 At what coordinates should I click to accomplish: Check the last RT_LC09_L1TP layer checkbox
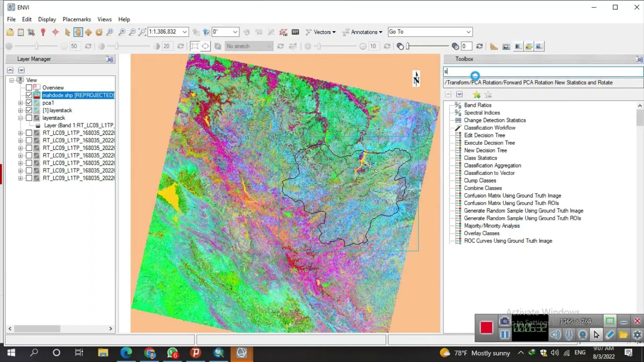[x=29, y=178]
